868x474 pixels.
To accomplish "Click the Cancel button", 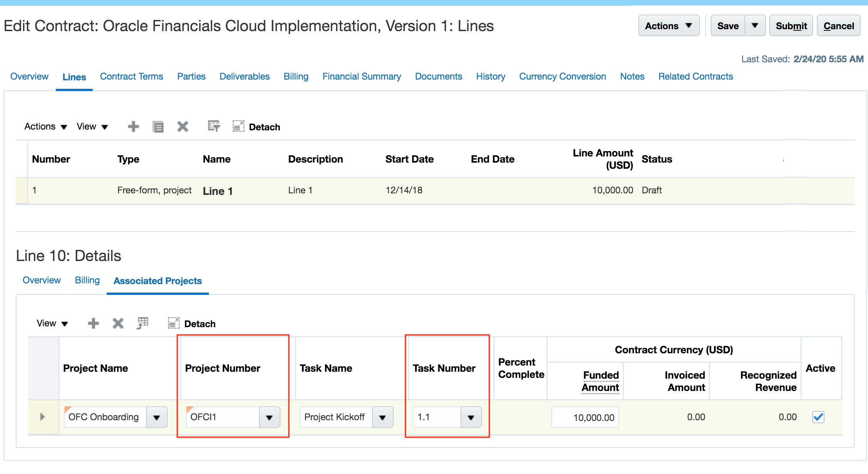I will [x=838, y=26].
